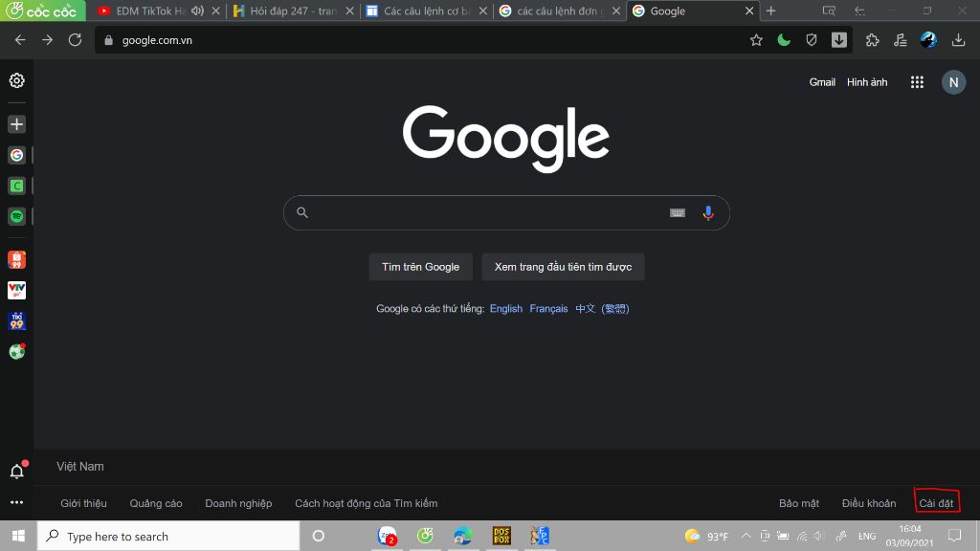This screenshot has height=551, width=980.
Task: Open Tiki sidebar shortcut
Action: [x=17, y=321]
